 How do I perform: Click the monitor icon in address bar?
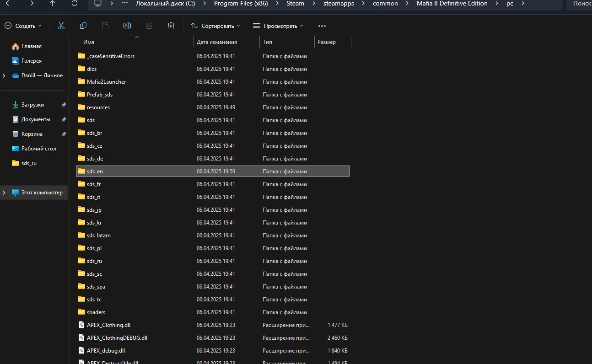[97, 3]
